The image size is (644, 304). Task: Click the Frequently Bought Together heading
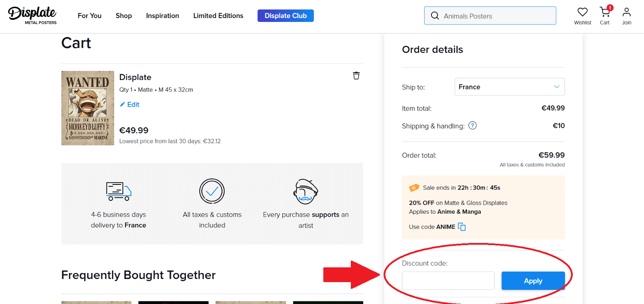(138, 275)
